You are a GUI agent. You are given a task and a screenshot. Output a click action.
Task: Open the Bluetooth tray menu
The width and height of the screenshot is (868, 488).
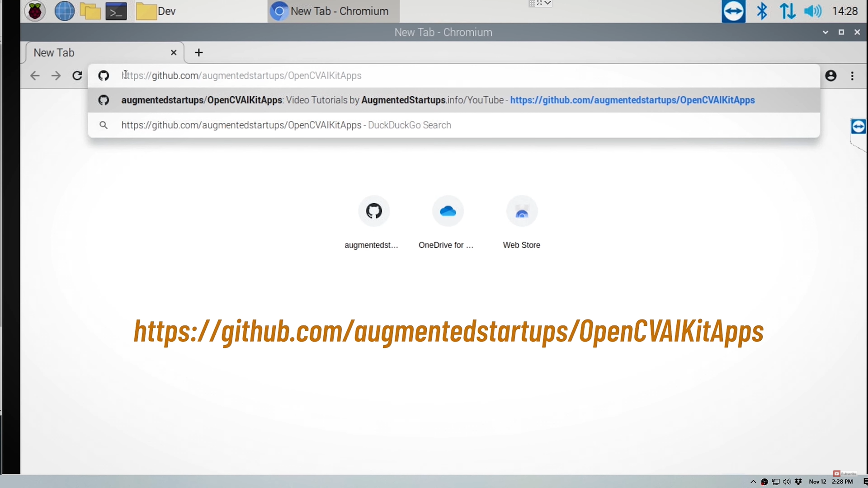point(762,11)
